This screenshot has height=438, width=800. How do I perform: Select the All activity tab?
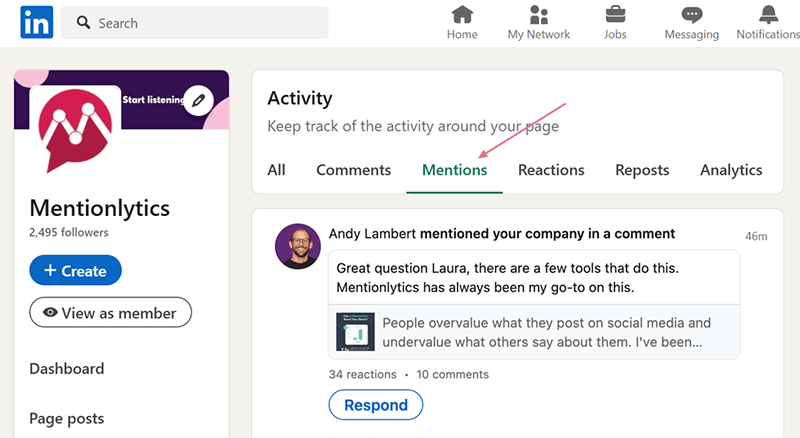pyautogui.click(x=277, y=170)
